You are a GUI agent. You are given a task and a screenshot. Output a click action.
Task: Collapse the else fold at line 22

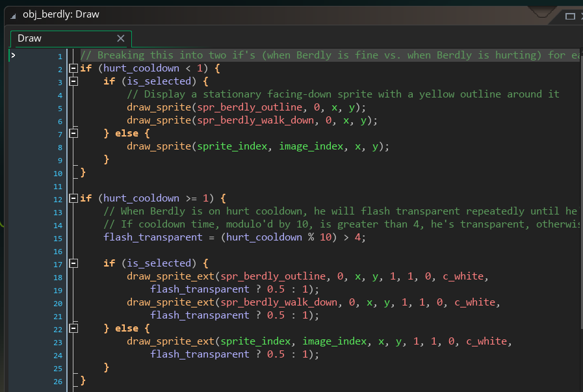(73, 328)
